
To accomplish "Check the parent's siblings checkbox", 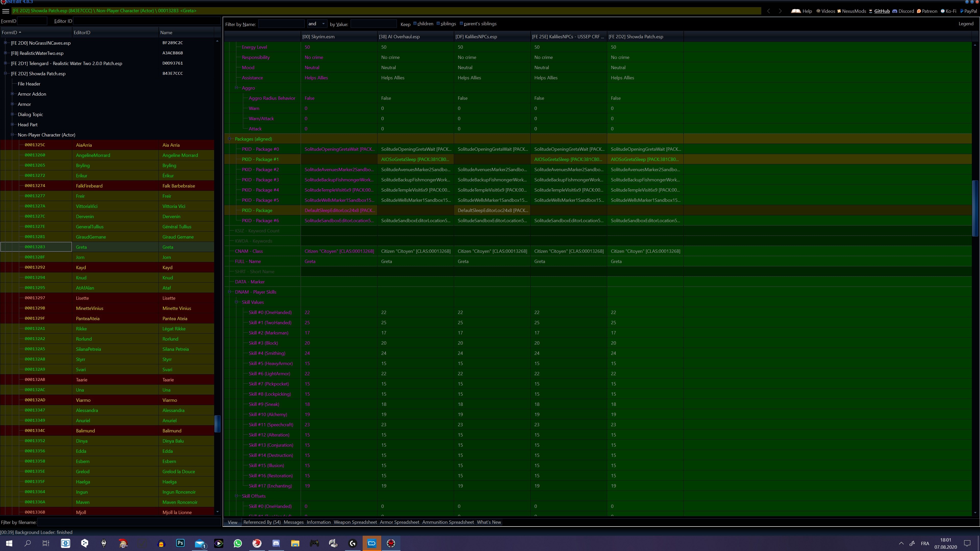I will pyautogui.click(x=461, y=23).
